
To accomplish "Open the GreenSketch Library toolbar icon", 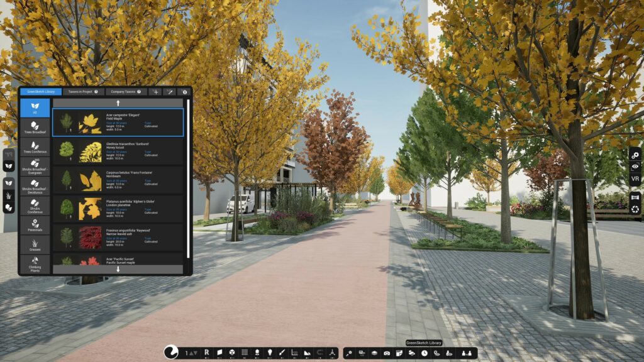I will (411, 353).
